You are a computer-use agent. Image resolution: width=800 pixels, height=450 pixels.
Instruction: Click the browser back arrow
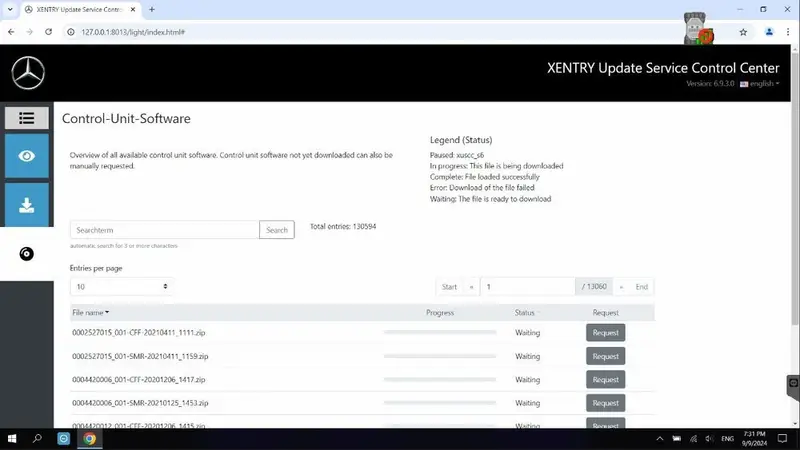pos(11,32)
